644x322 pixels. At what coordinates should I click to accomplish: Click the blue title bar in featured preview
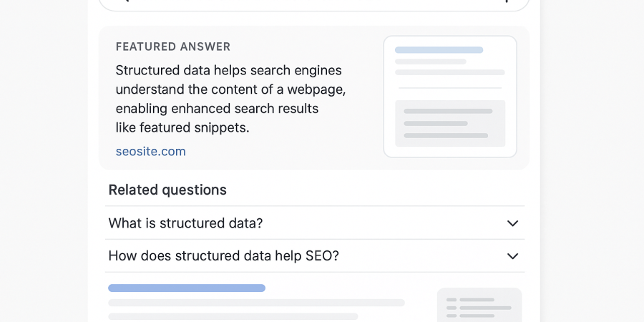pos(439,50)
